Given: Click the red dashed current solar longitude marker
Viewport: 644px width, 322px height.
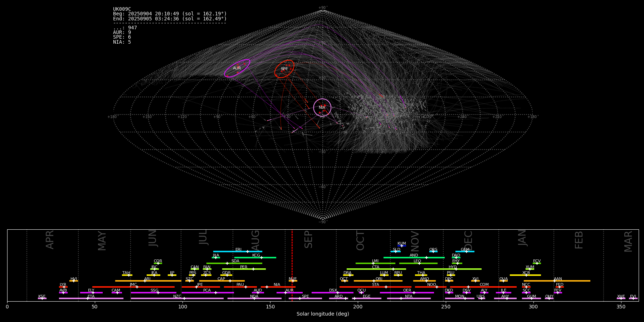Looking at the screenshot, I should pyautogui.click(x=292, y=265).
